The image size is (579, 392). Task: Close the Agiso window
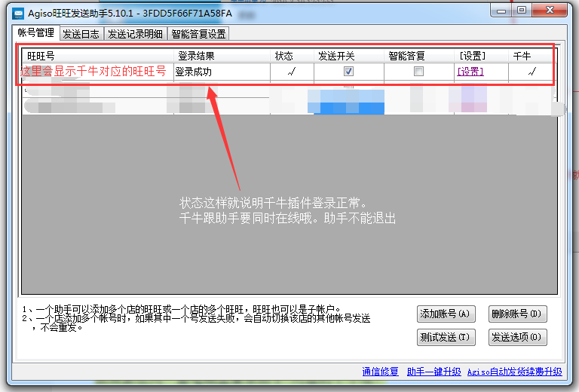pyautogui.click(x=550, y=11)
